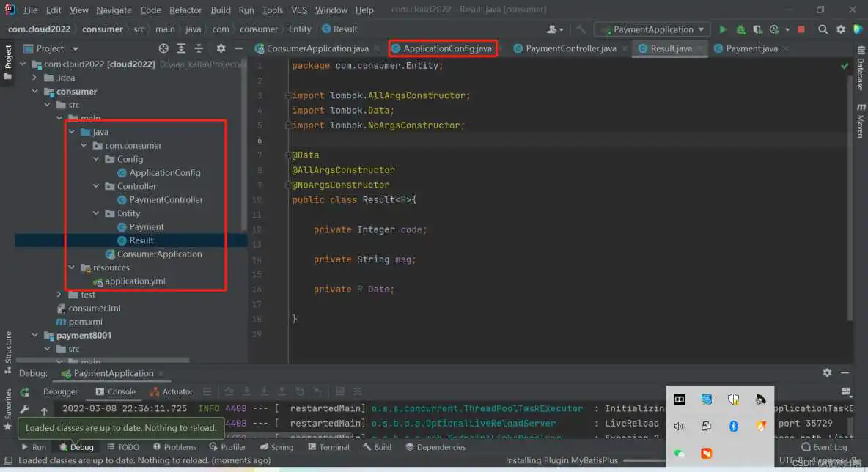The height and width of the screenshot is (472, 868).
Task: Collapse the Controller package folder
Action: click(x=97, y=186)
